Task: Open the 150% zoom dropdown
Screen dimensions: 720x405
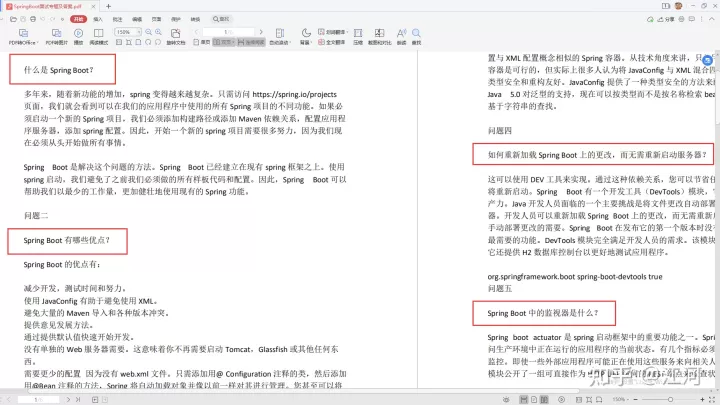Action: 127,32
